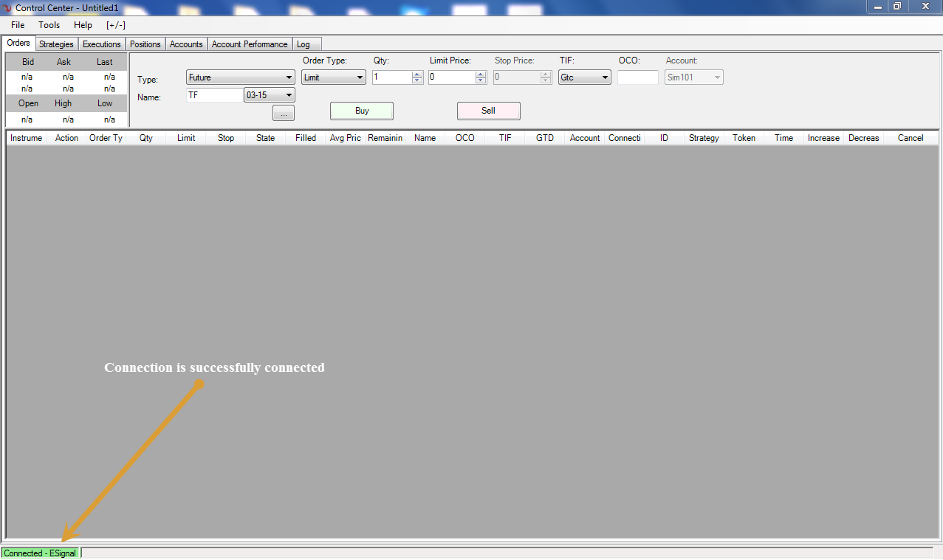Sort by the Instrument column header
The image size is (943, 560).
[27, 138]
